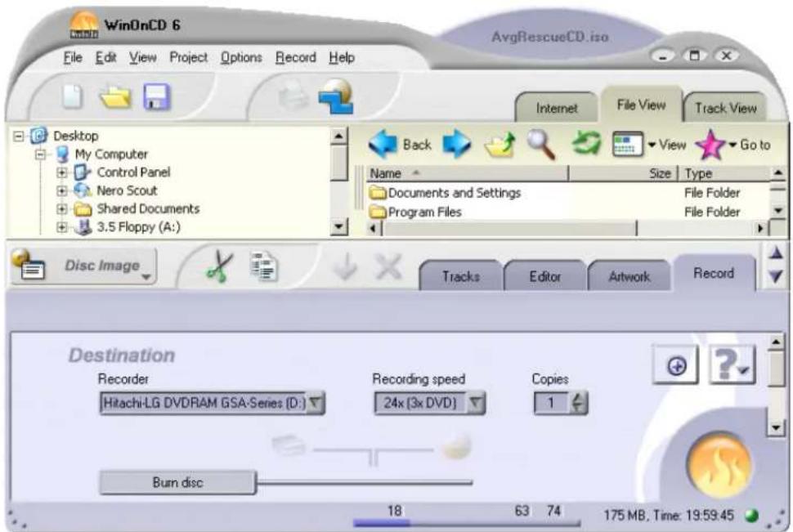Open the Project menu

pos(189,58)
